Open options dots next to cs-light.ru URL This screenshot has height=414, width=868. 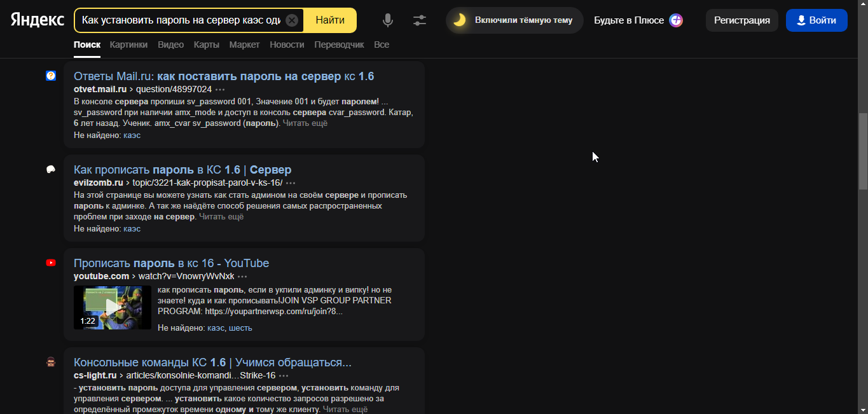[x=284, y=376]
